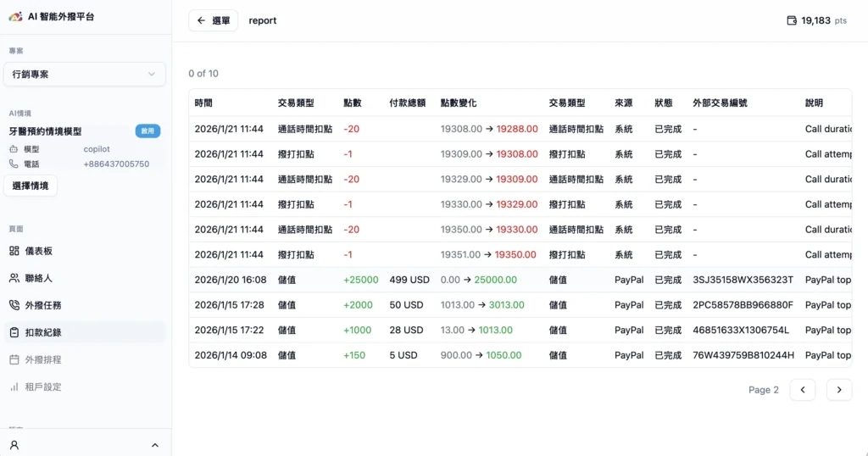Click the 2026/1/20 16:08 time cell
Viewport: 868px width, 456px height.
point(231,280)
